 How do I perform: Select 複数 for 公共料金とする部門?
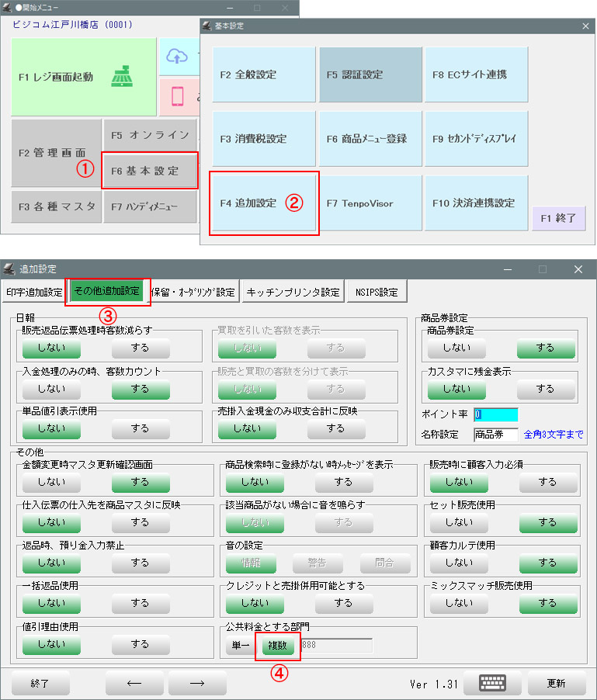(277, 645)
